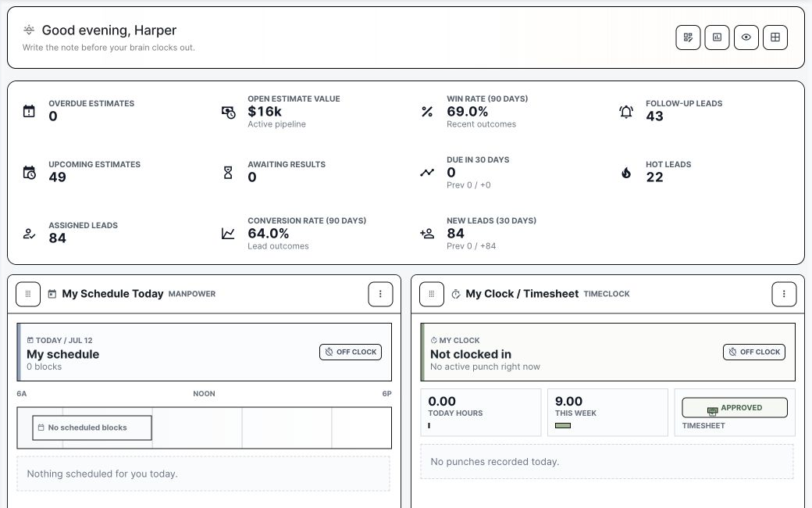Click the MANPOWER tag label
Screen dimensions: 812x508
pyautogui.click(x=192, y=294)
